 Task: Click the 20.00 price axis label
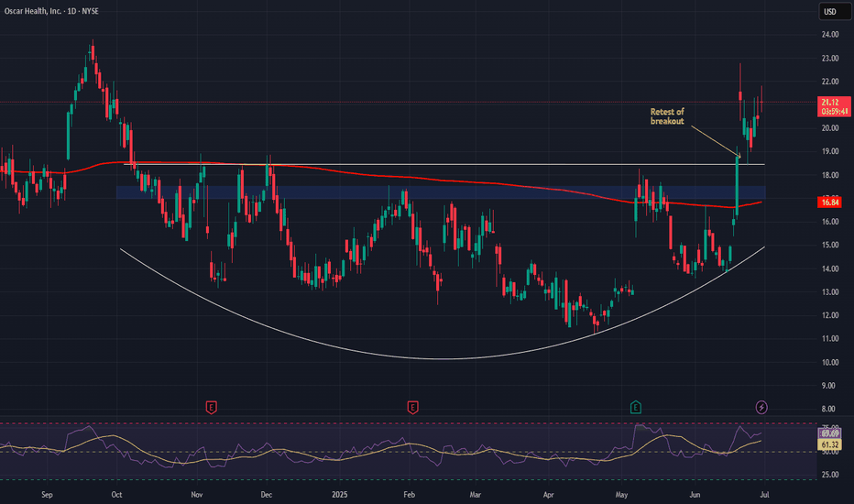point(830,128)
